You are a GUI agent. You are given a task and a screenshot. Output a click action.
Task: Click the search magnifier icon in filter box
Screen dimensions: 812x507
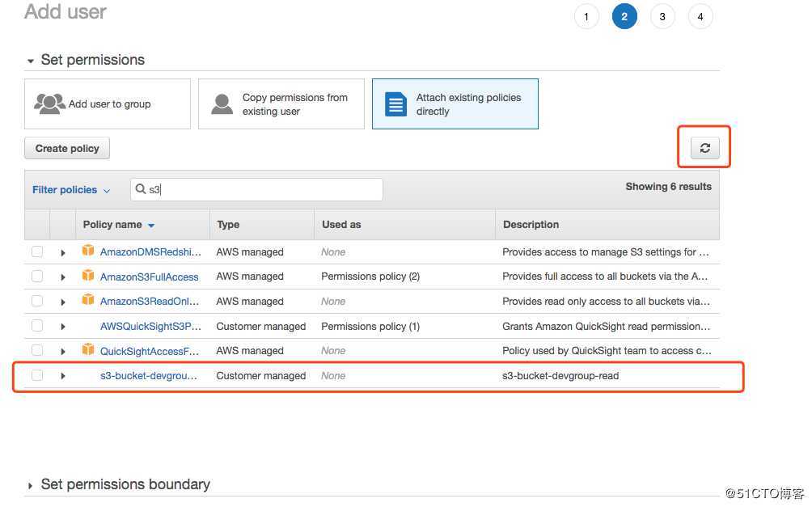click(x=141, y=189)
